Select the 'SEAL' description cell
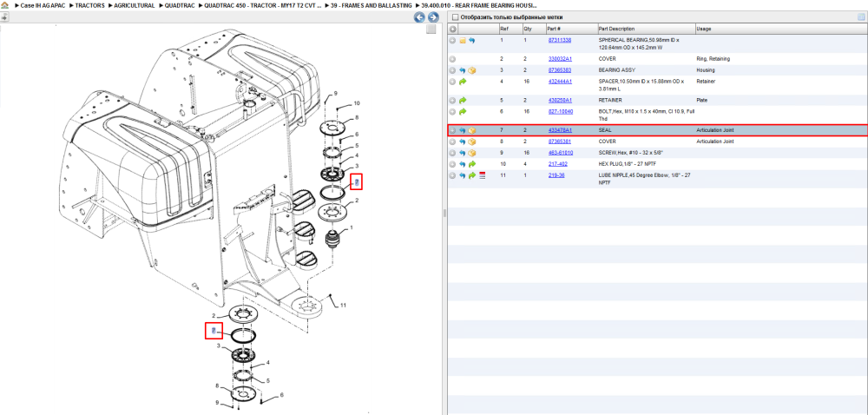This screenshot has height=415, width=868. (605, 130)
